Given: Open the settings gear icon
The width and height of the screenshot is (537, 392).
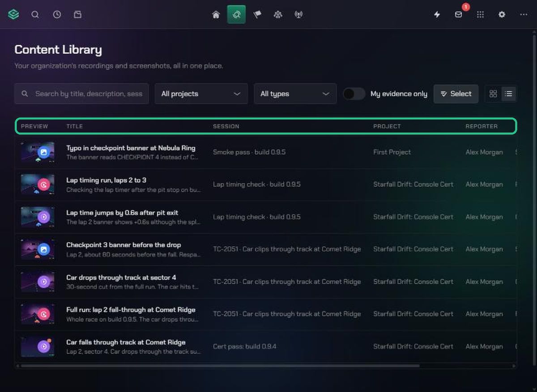Looking at the screenshot, I should pos(502,15).
